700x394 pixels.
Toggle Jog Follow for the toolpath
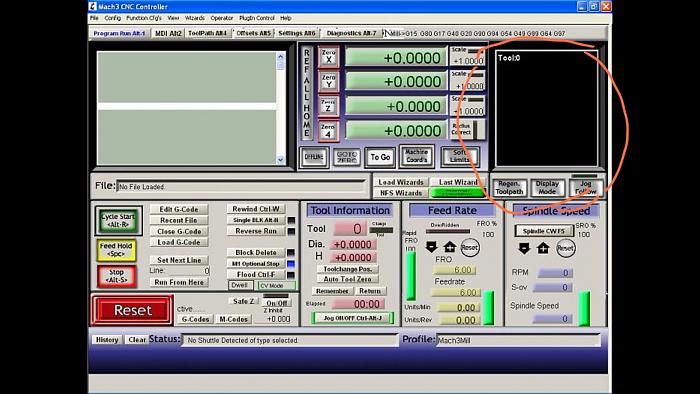pyautogui.click(x=585, y=187)
